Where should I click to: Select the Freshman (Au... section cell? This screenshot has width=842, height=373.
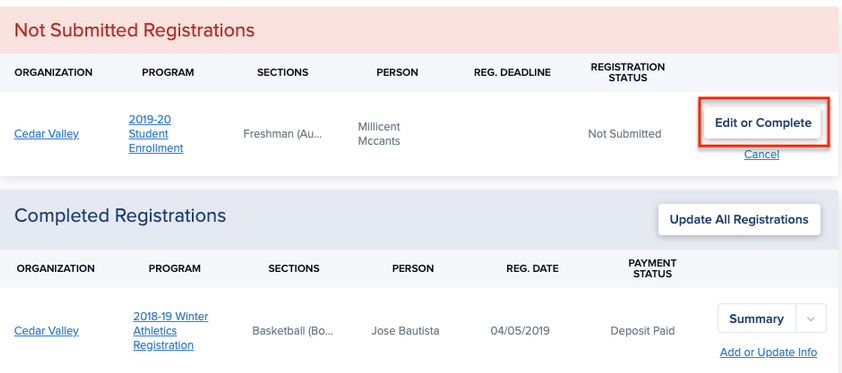pos(283,134)
